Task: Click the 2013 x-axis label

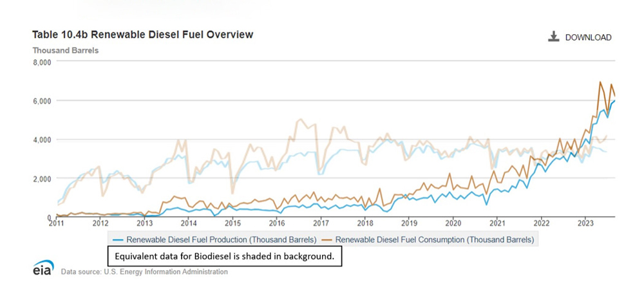Action: coord(144,223)
